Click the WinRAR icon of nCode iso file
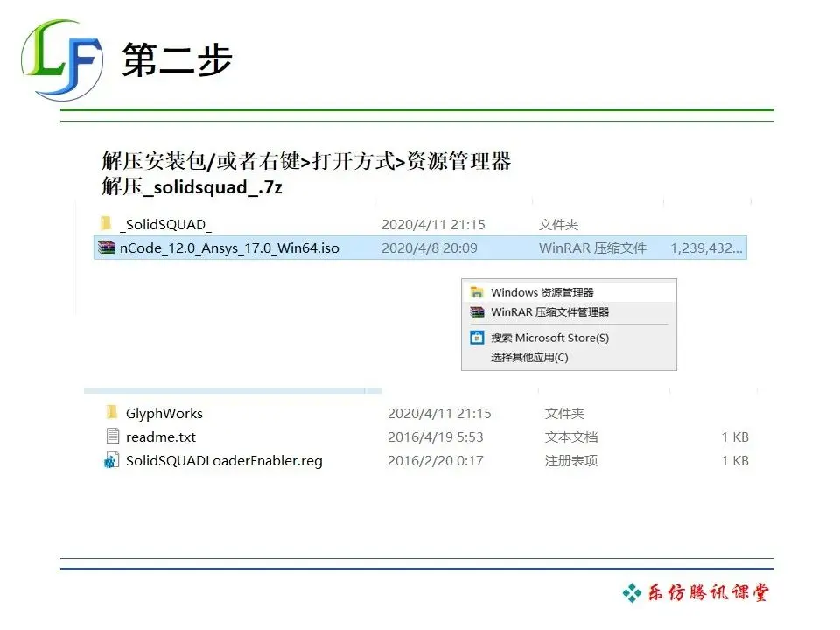Viewport: 840px width, 630px height. [107, 248]
